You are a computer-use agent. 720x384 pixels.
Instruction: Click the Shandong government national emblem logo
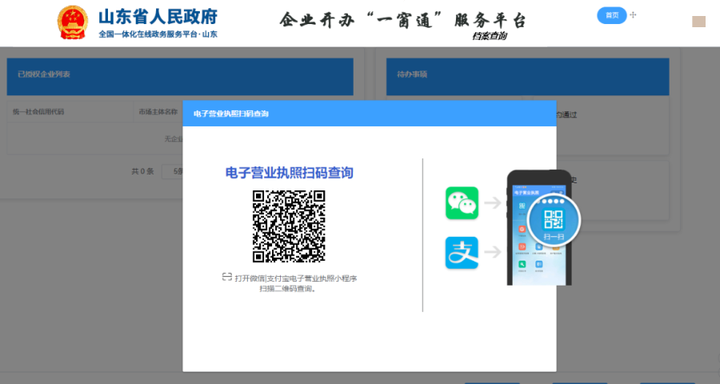click(x=73, y=22)
